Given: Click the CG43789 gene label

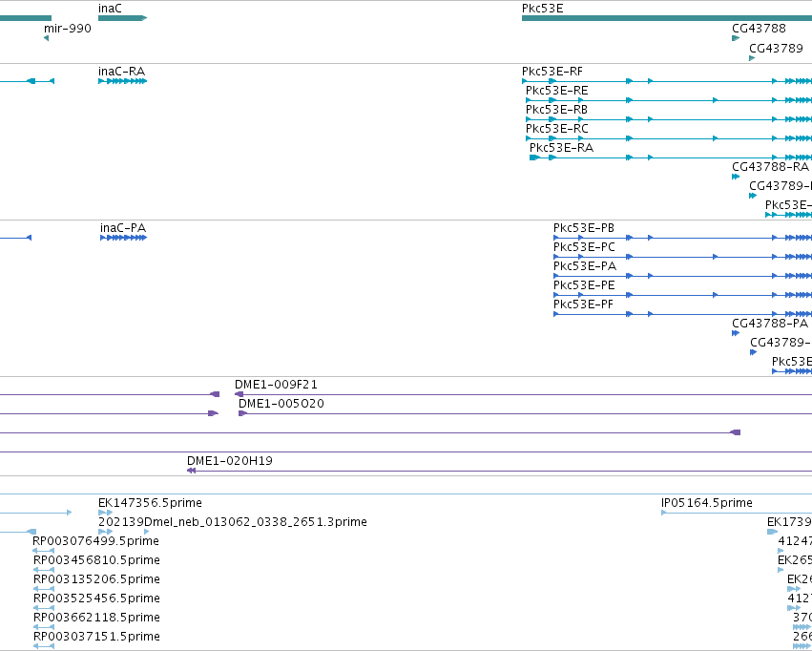Looking at the screenshot, I should click(776, 48).
